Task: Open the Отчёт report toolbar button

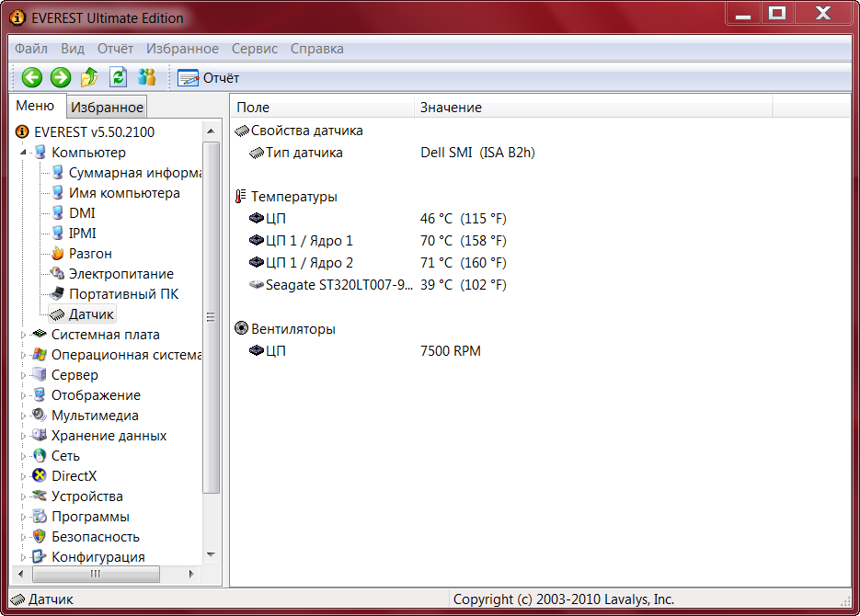Action: (x=209, y=78)
